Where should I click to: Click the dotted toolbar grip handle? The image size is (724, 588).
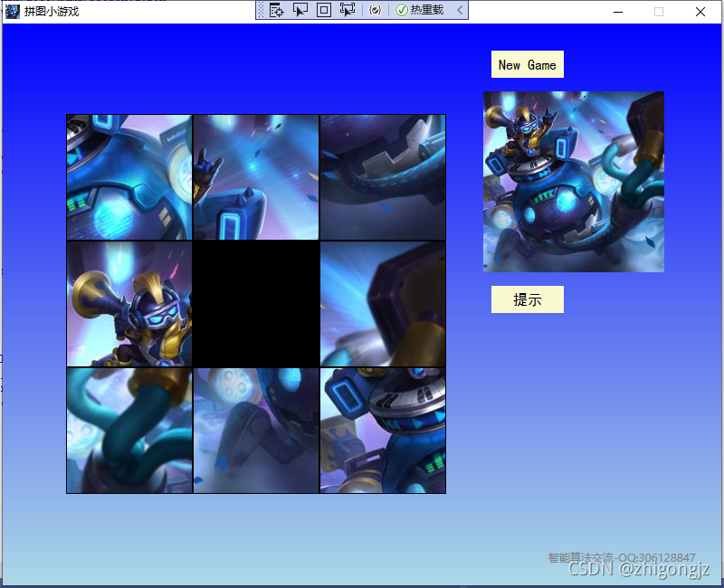coord(261,10)
